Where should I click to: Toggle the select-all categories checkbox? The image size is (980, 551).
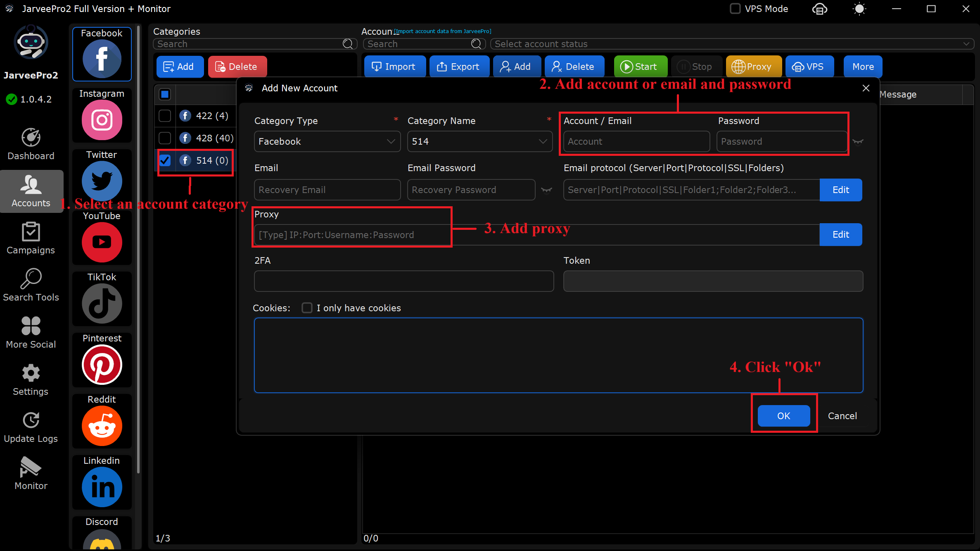[x=165, y=95]
